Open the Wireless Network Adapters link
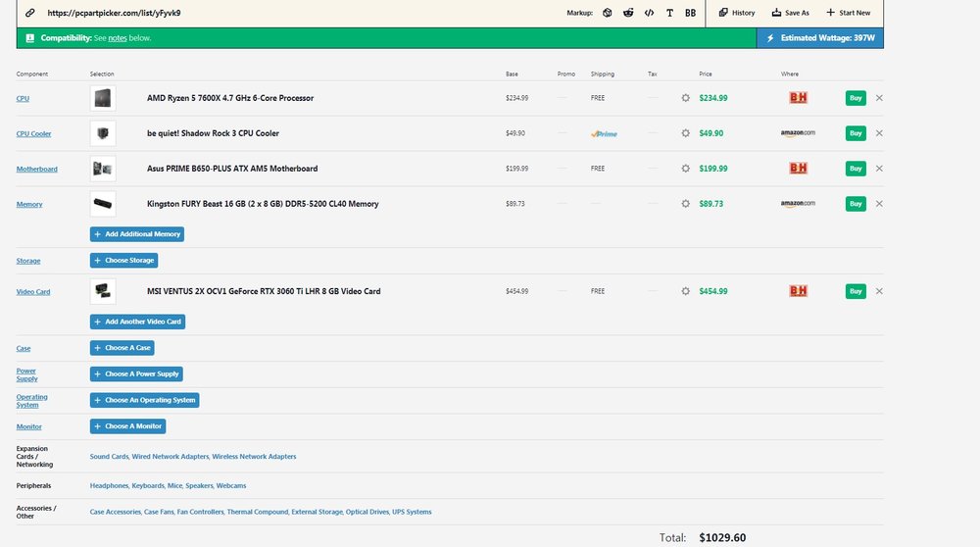The width and height of the screenshot is (980, 547). pos(254,457)
